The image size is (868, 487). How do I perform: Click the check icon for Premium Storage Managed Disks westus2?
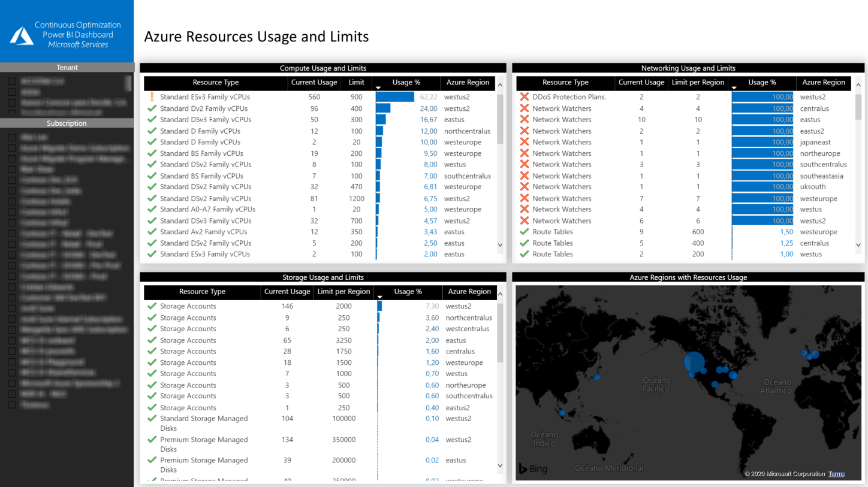pyautogui.click(x=152, y=440)
